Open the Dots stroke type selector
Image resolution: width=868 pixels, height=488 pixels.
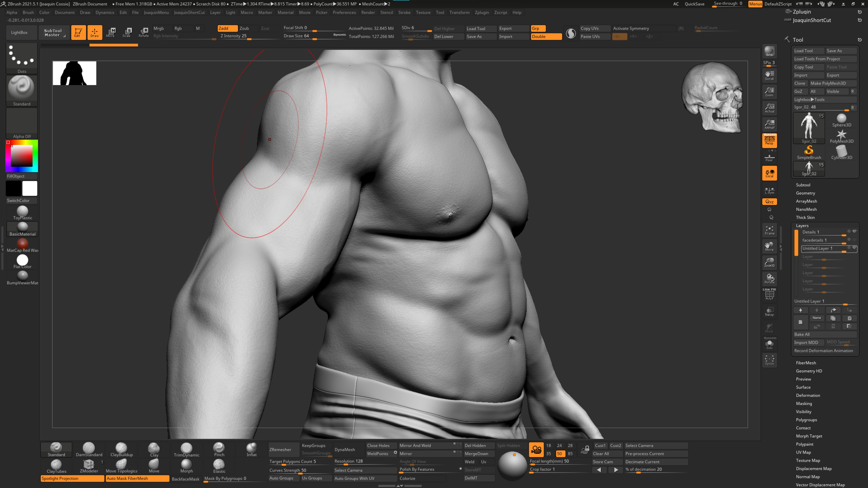coord(21,58)
